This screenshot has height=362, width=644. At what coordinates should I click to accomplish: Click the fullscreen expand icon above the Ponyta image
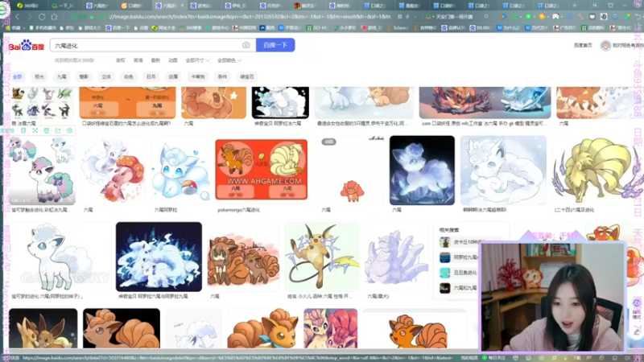click(35, 130)
